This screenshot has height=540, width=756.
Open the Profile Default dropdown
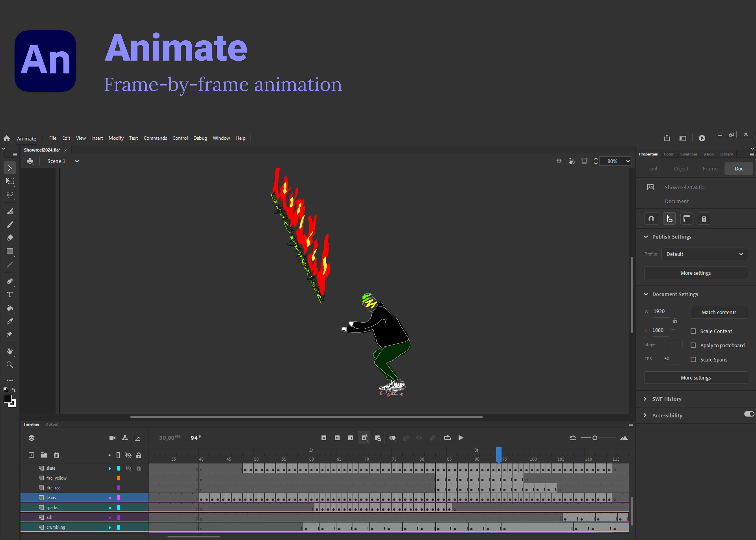704,254
